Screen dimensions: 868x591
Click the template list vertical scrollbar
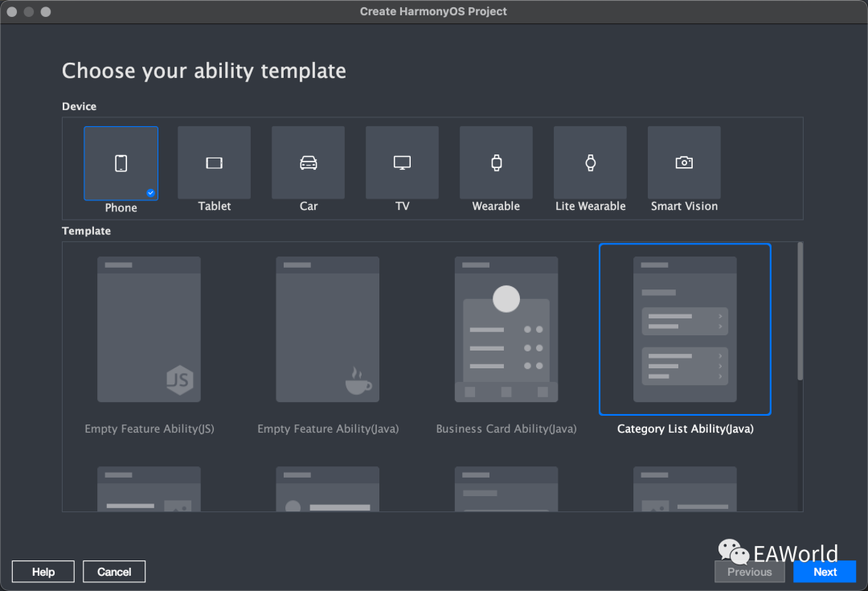click(800, 311)
